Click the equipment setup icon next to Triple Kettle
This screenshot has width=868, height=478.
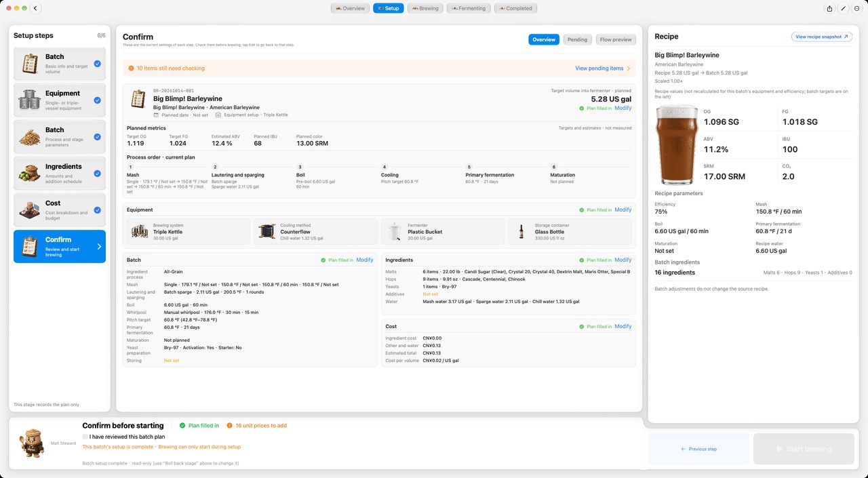pos(218,115)
